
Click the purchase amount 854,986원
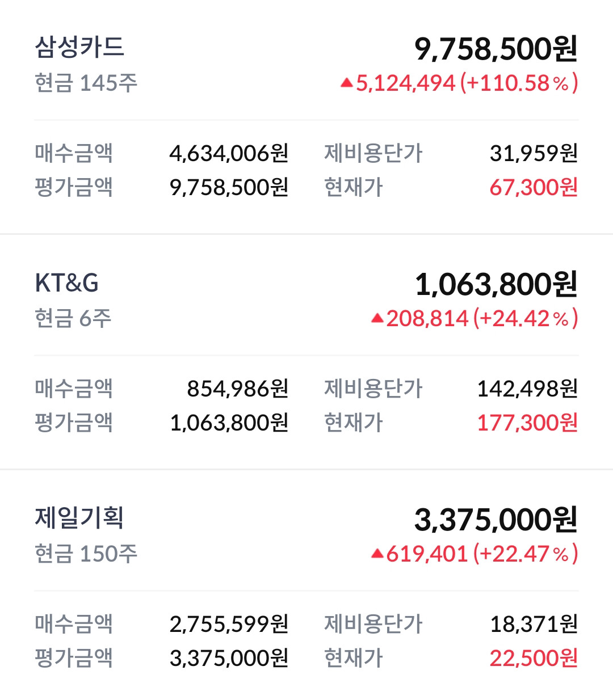pos(238,389)
